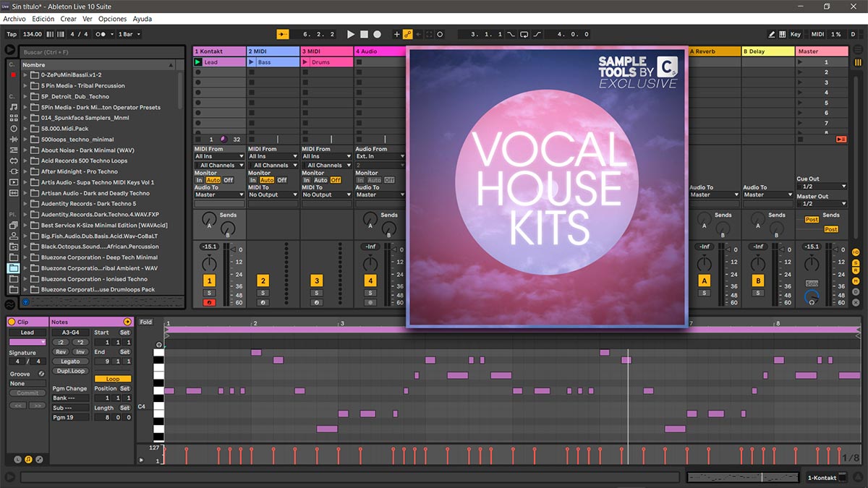Enable MIDI Arrangement Overdub plus button
The height and width of the screenshot is (488, 868).
coord(396,34)
